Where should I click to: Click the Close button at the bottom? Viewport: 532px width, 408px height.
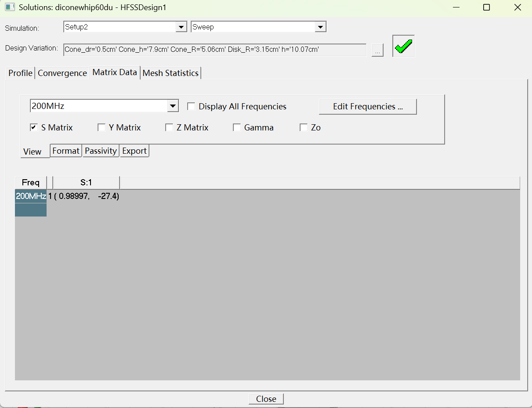pyautogui.click(x=266, y=399)
